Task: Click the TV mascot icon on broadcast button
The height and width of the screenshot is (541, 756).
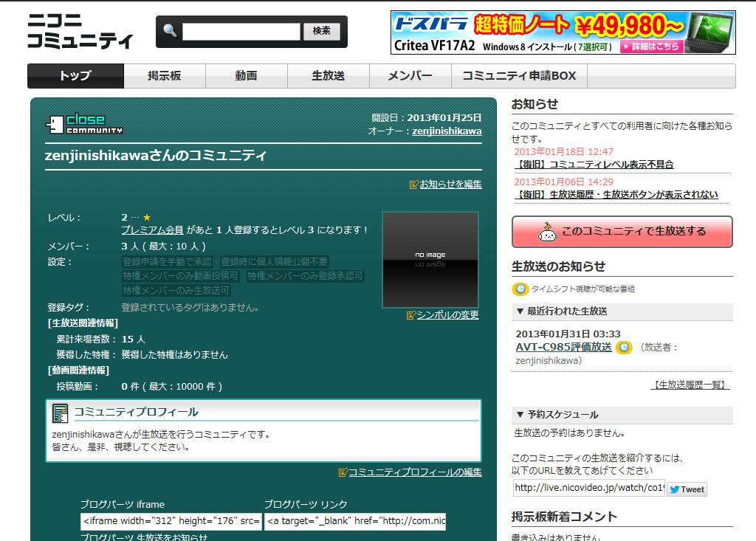Action: click(547, 232)
